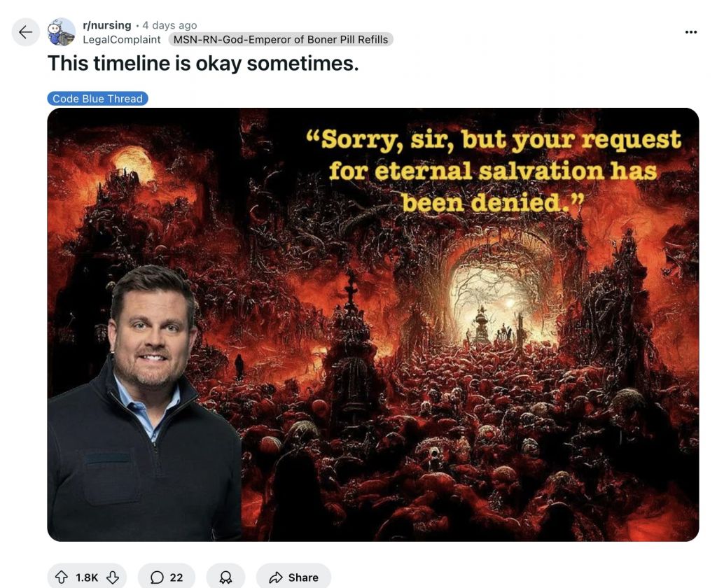Upvote the post
717x588 pixels.
62,577
